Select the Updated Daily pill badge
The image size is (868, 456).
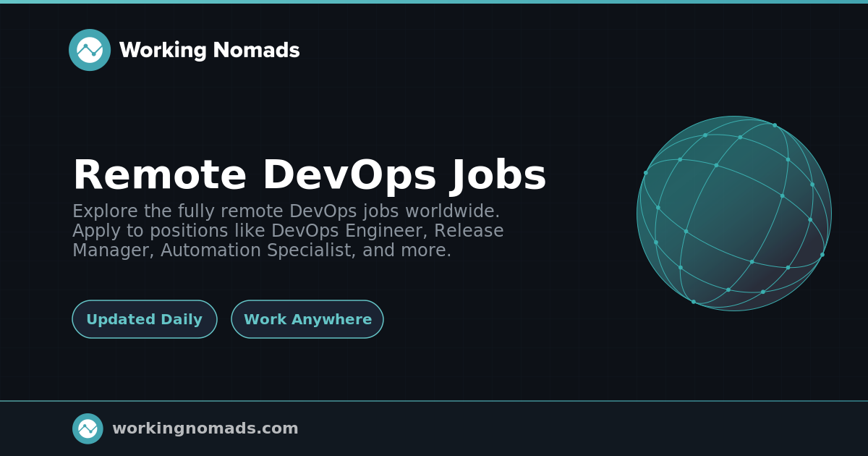pos(145,319)
